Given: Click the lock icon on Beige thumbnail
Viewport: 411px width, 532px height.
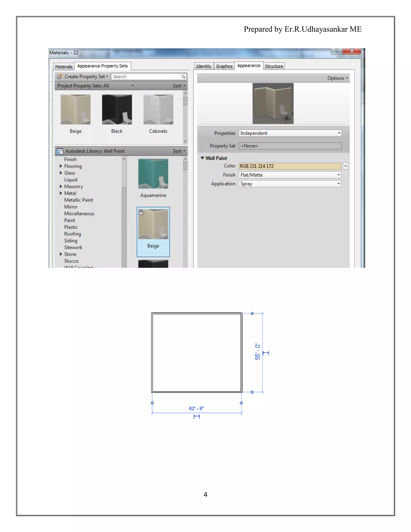Looking at the screenshot, I should click(141, 212).
